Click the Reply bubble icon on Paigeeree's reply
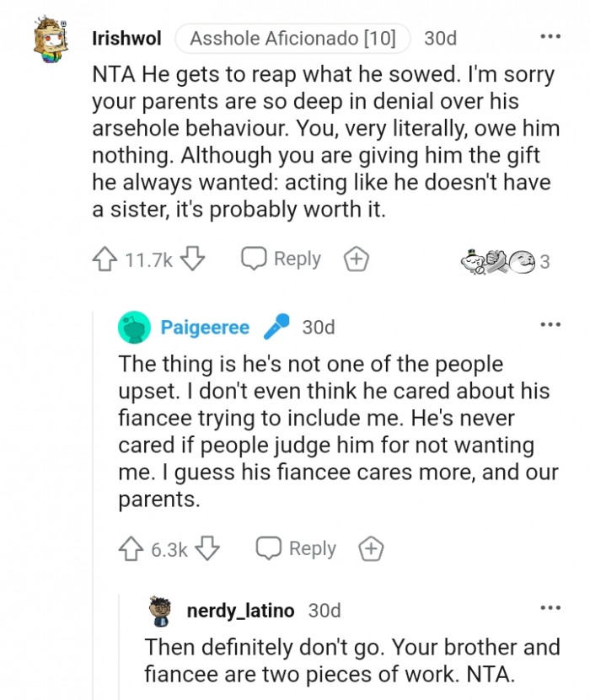The image size is (590, 700). point(271,548)
